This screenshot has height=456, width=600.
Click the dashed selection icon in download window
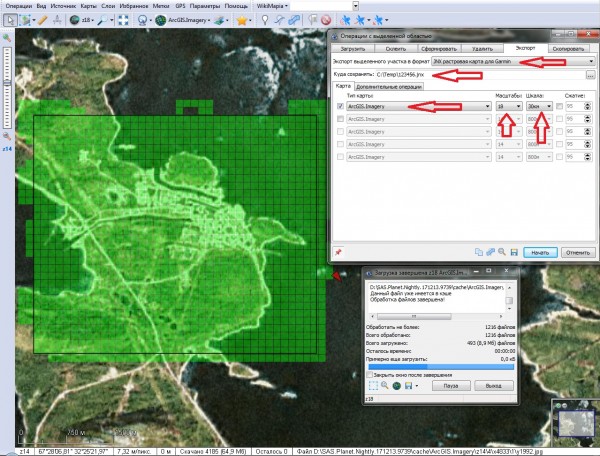(373, 385)
